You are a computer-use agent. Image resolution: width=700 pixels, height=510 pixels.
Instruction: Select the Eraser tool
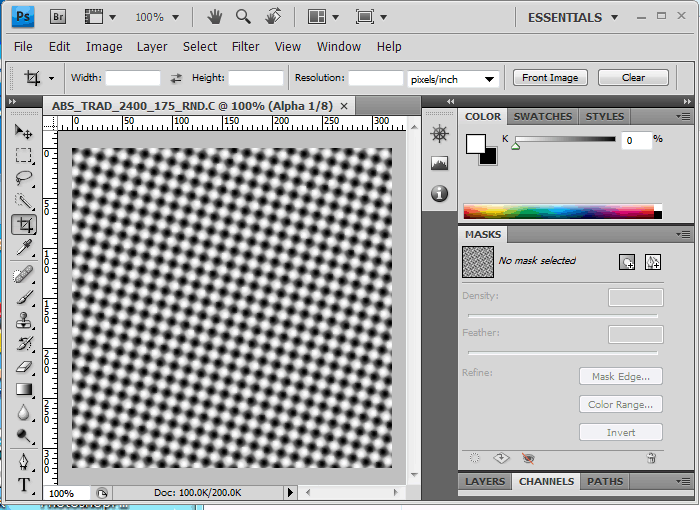pos(23,367)
